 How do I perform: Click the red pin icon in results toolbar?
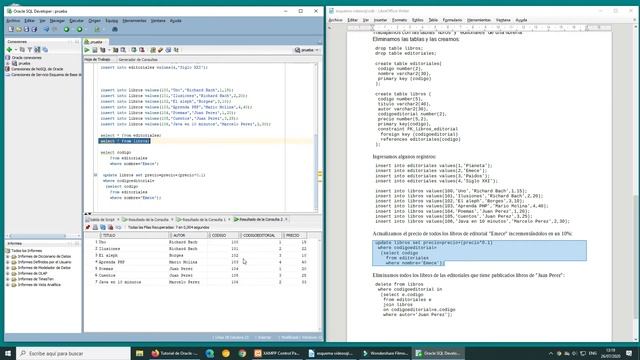click(x=88, y=227)
